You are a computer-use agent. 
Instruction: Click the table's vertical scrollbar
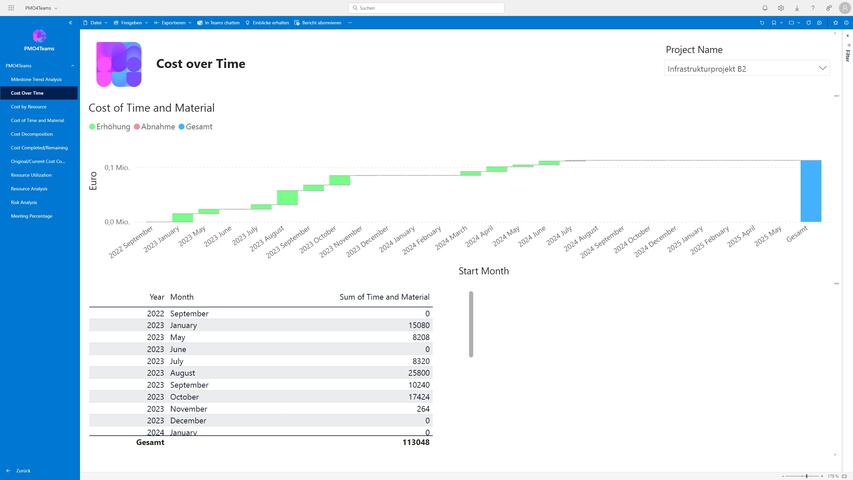point(471,323)
